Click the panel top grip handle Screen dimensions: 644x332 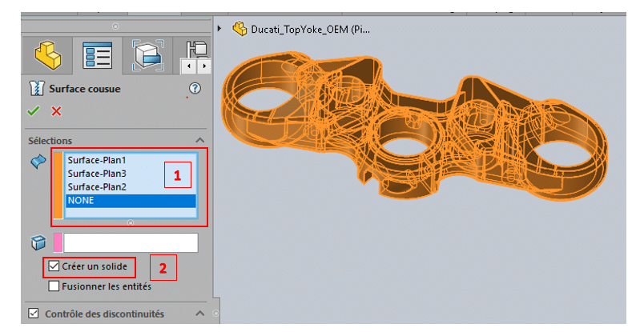pyautogui.click(x=115, y=26)
